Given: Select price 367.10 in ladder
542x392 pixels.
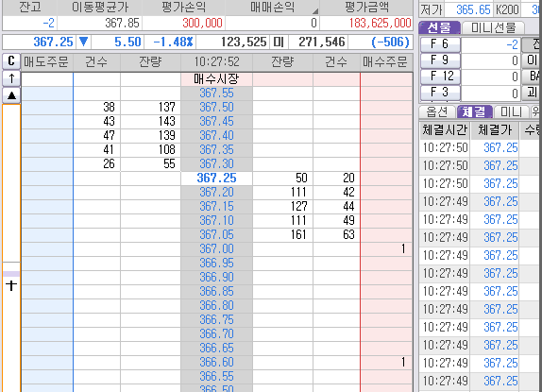Looking at the screenshot, I should (x=216, y=220).
